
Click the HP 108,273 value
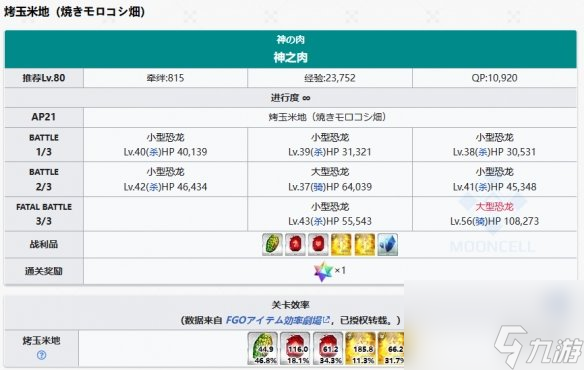click(x=513, y=221)
